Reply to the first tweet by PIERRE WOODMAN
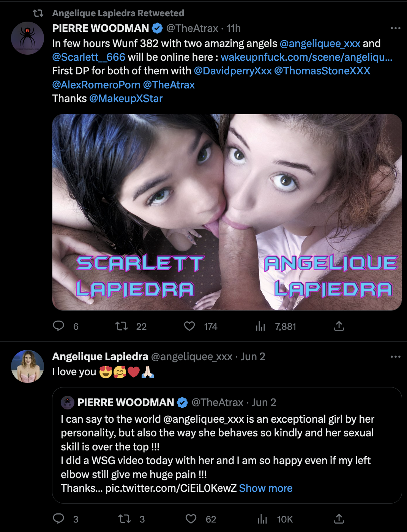This screenshot has width=407, height=532. [x=58, y=326]
